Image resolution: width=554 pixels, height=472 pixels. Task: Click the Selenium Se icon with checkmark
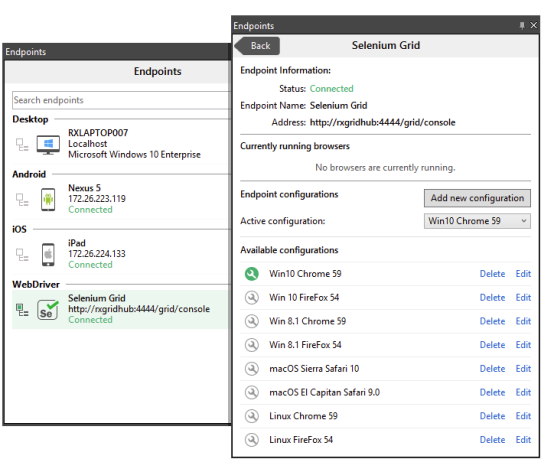pos(48,310)
